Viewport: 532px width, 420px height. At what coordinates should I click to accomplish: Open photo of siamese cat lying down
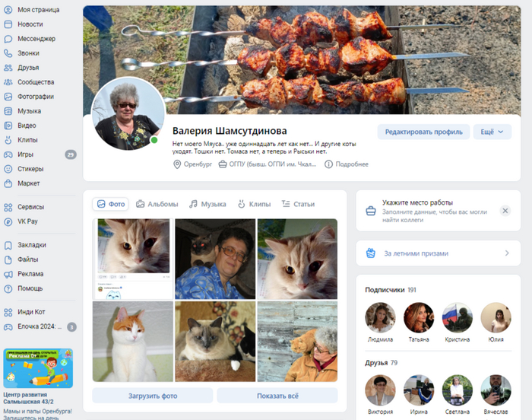pos(215,342)
